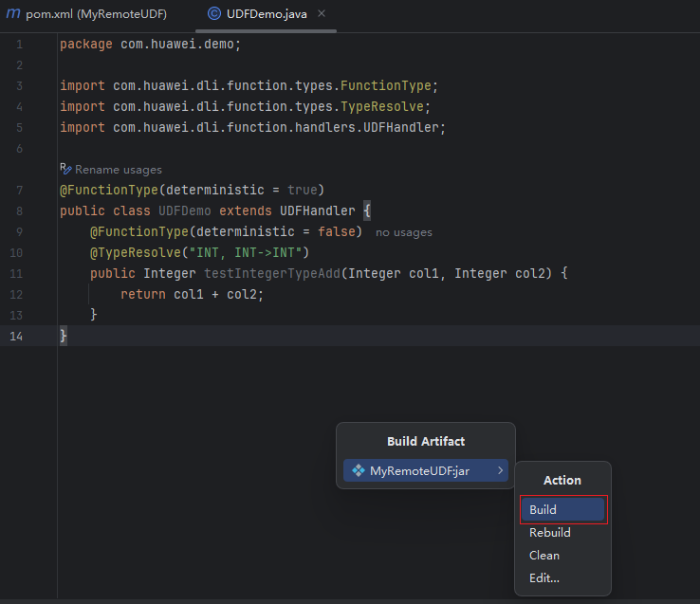The image size is (700, 604).
Task: Switch to the pom.xml (MyRemoteUDF) tab
Action: pos(87,14)
